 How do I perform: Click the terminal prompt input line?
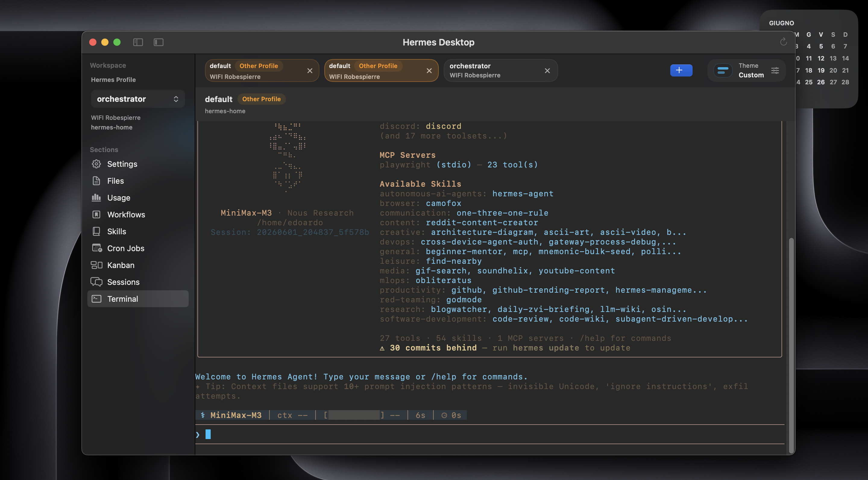pos(489,434)
